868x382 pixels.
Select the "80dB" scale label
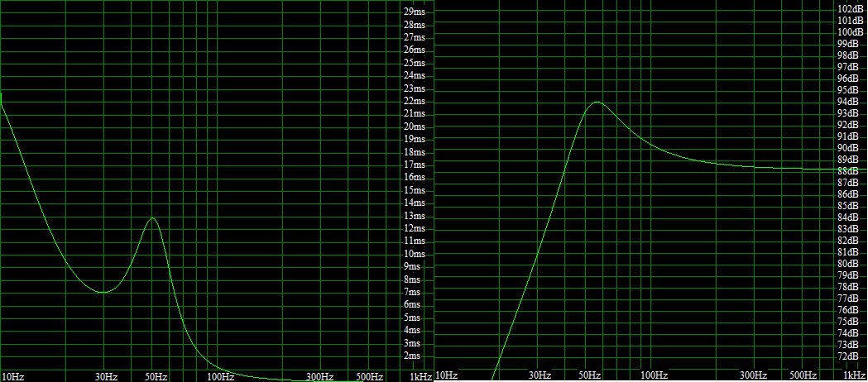click(x=848, y=264)
